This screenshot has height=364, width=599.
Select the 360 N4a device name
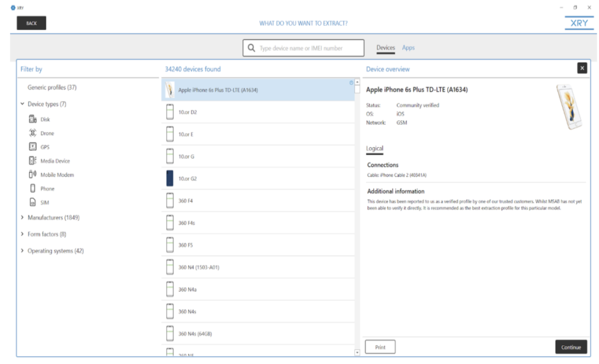[187, 289]
